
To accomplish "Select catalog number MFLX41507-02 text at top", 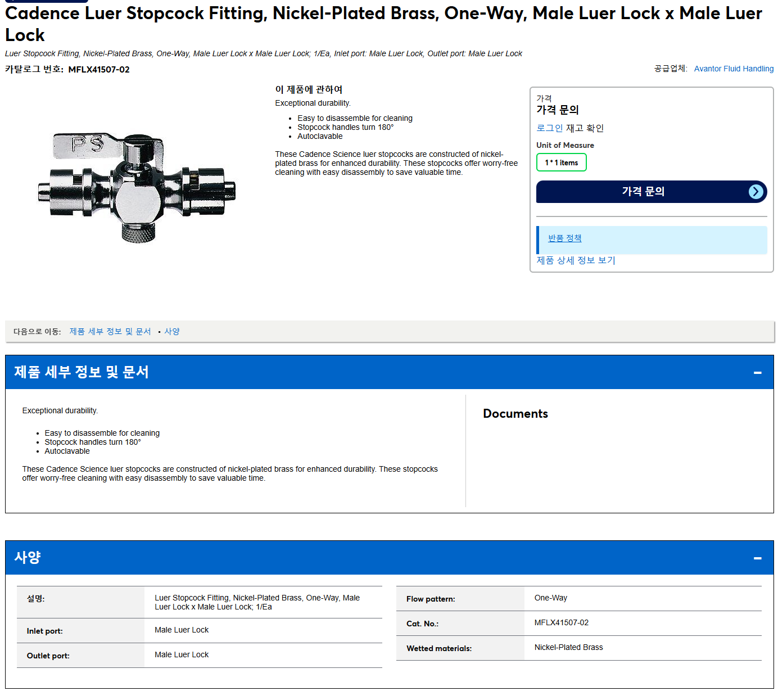I will pyautogui.click(x=99, y=70).
